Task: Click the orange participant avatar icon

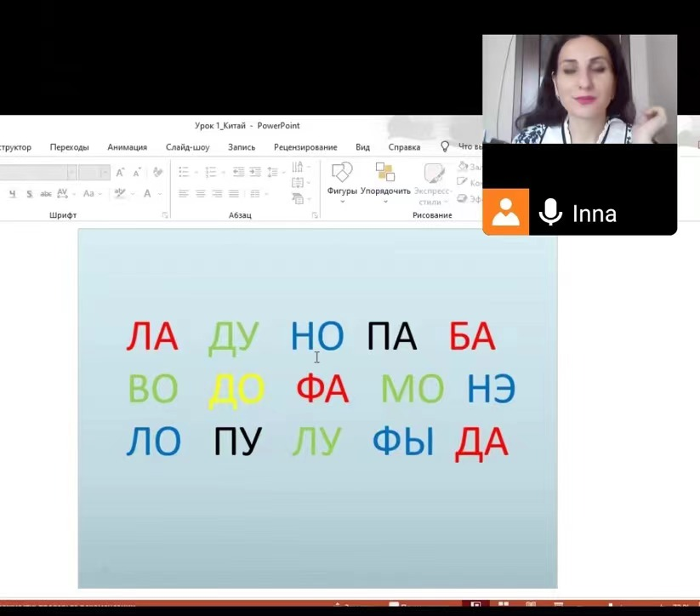Action: pyautogui.click(x=505, y=212)
